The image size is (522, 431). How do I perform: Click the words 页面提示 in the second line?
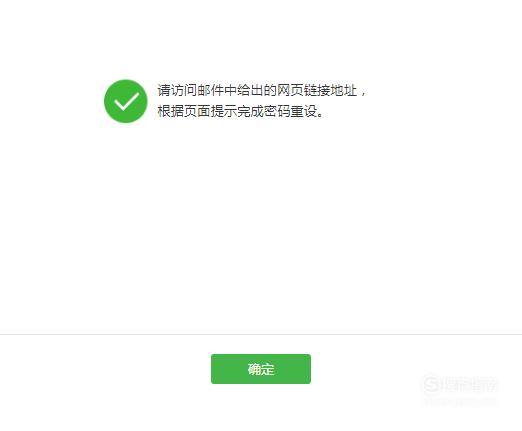coord(210,111)
